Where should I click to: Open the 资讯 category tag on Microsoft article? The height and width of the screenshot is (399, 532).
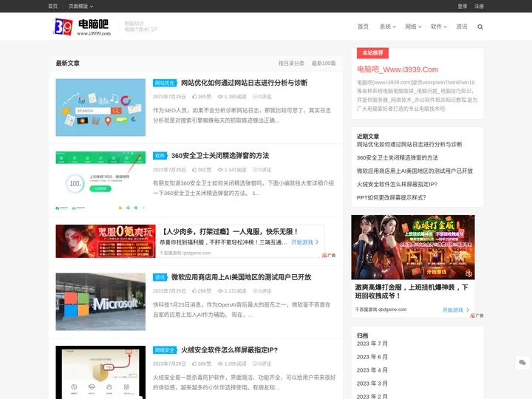point(160,277)
